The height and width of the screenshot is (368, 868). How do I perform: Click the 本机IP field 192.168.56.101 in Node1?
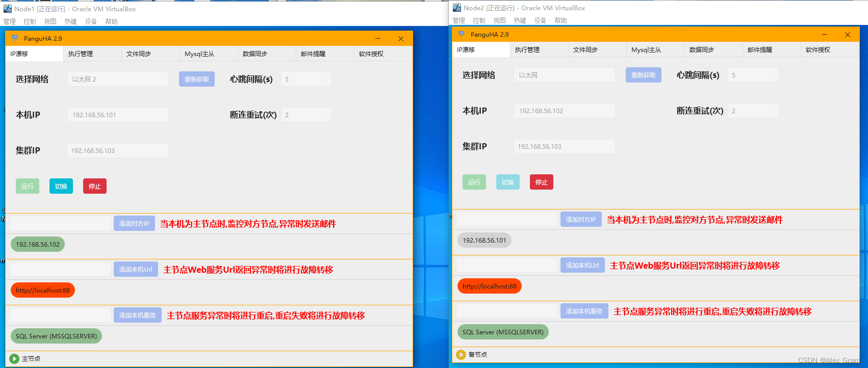coord(118,115)
